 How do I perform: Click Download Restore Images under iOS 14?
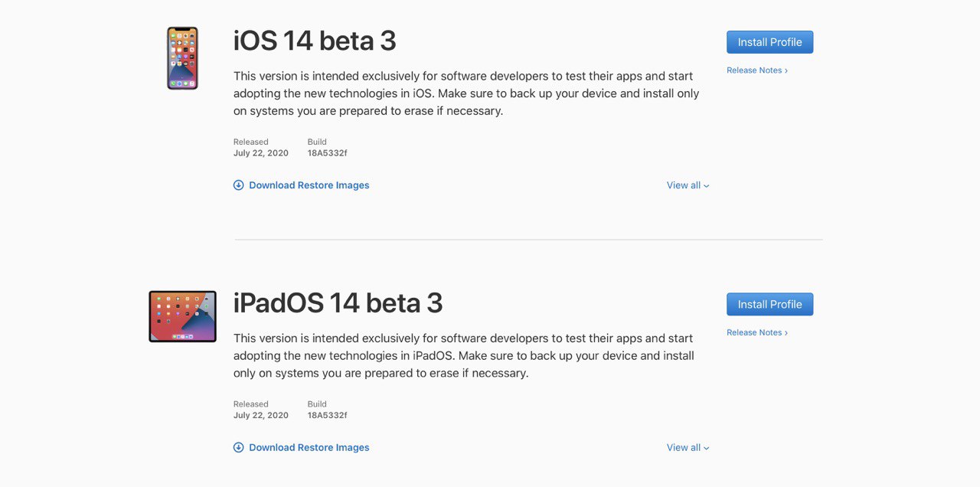coord(309,185)
